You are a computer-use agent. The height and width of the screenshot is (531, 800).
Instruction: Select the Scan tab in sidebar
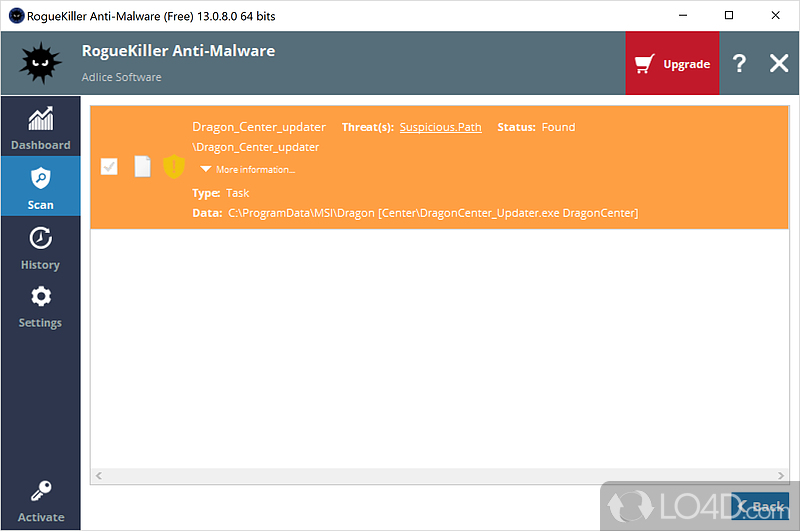pyautogui.click(x=40, y=186)
